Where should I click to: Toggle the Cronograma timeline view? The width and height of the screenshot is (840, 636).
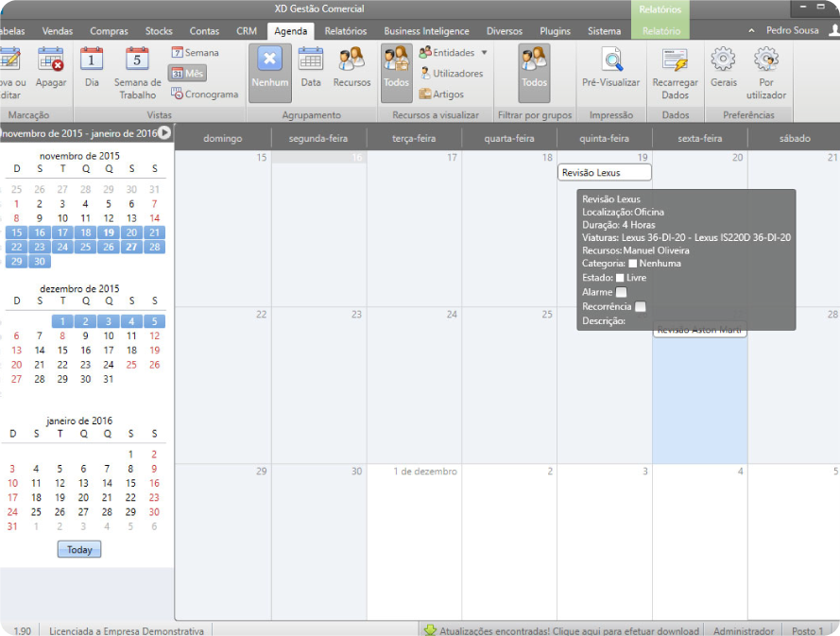pyautogui.click(x=204, y=94)
